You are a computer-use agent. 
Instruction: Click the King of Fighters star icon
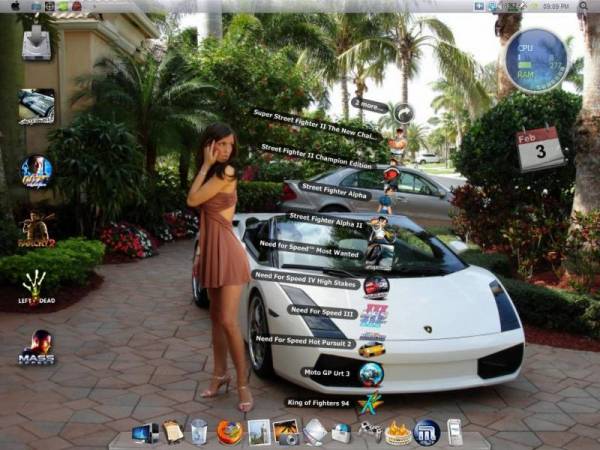[x=370, y=403]
